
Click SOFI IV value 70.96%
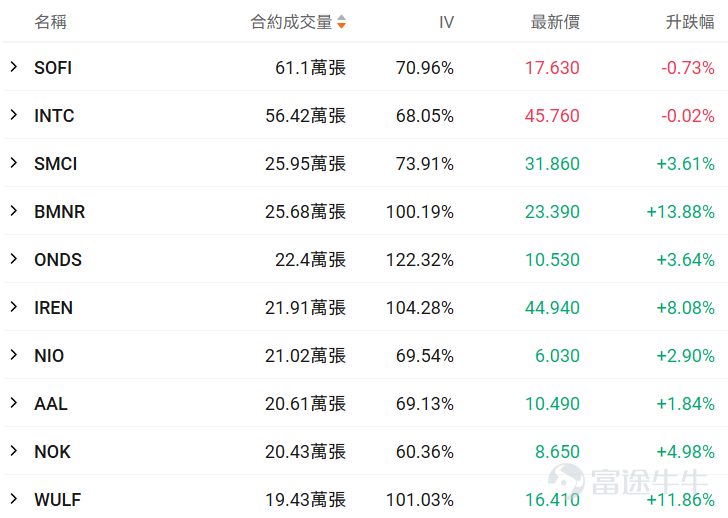click(425, 68)
